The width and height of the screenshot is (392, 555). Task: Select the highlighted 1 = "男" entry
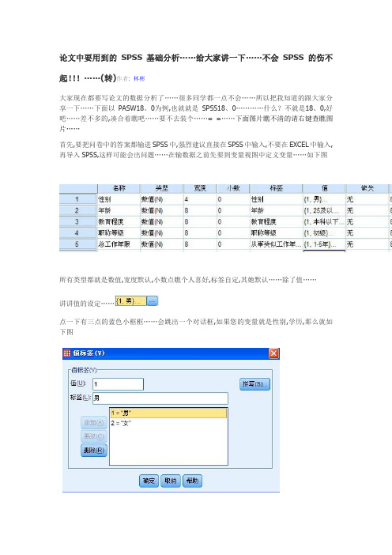[x=168, y=413]
